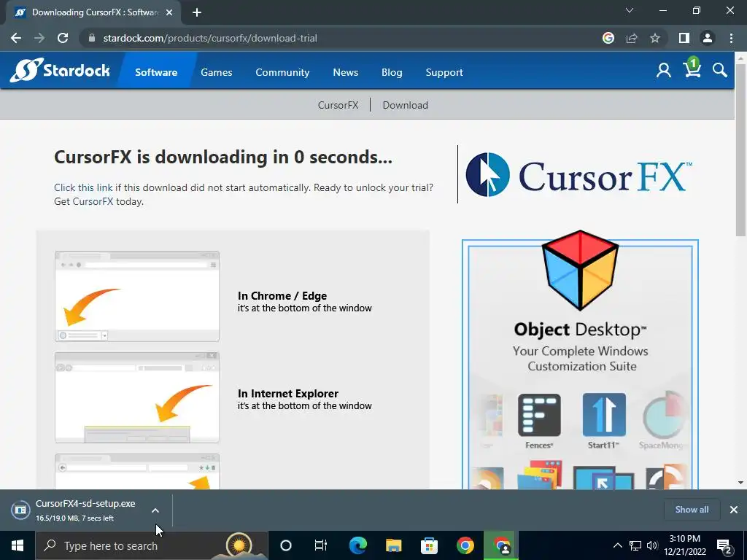Screen dimensions: 747x560
Task: Open shopping cart with 1 item
Action: [x=692, y=68]
